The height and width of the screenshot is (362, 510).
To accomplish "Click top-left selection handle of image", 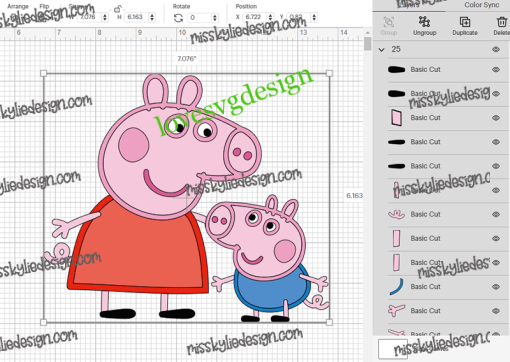I will coord(43,73).
